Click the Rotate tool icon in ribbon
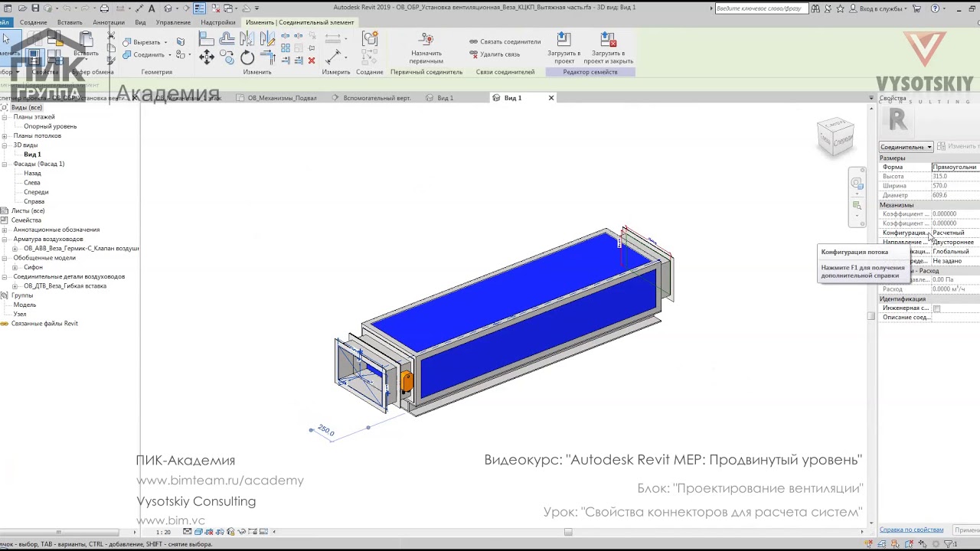 (247, 57)
